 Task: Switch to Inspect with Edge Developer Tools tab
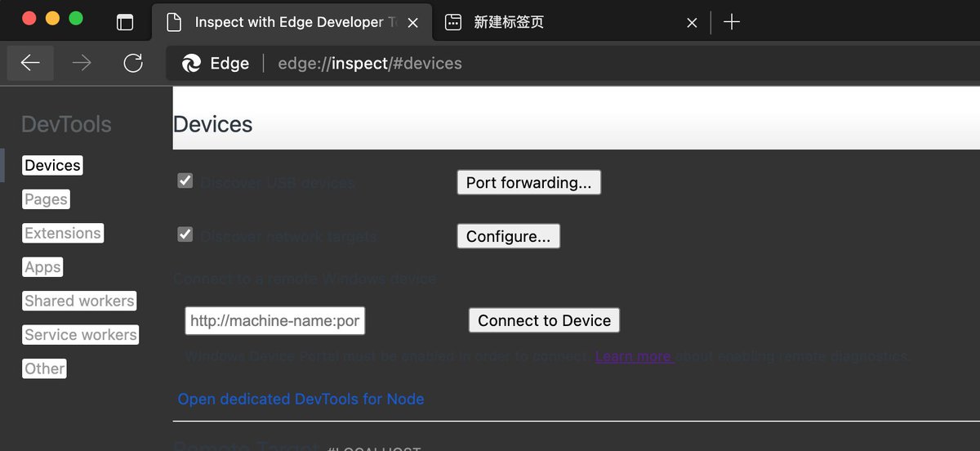click(291, 22)
